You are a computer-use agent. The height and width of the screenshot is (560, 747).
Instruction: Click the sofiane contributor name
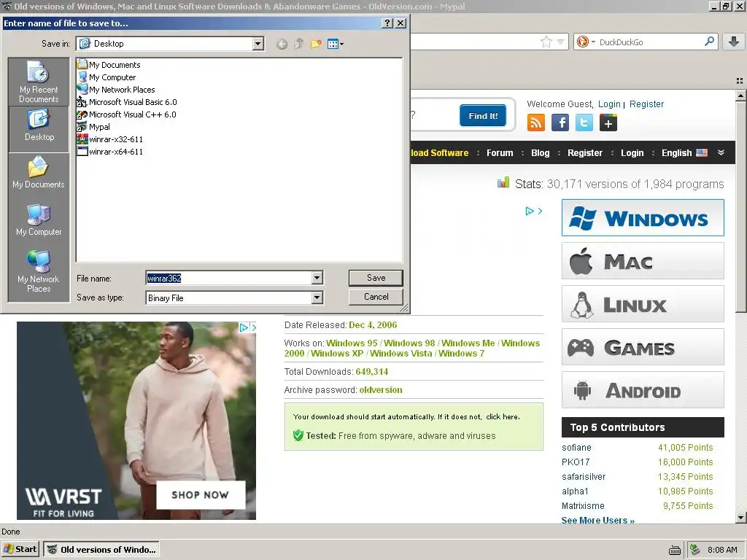(x=576, y=448)
